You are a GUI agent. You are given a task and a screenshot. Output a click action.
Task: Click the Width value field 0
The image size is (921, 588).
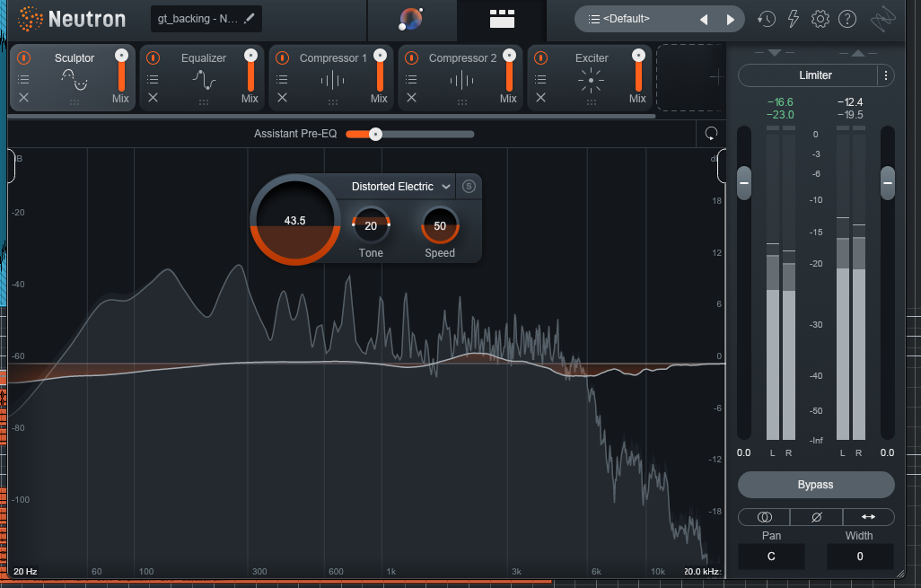860,557
